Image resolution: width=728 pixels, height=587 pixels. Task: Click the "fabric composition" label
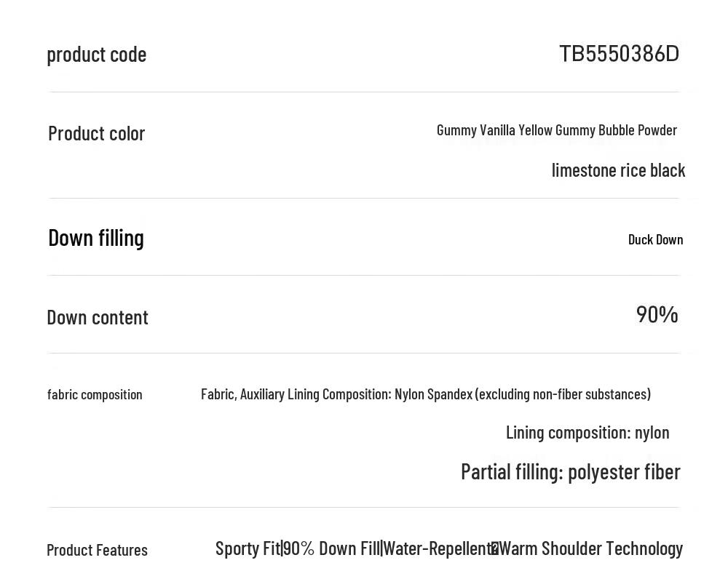(95, 394)
